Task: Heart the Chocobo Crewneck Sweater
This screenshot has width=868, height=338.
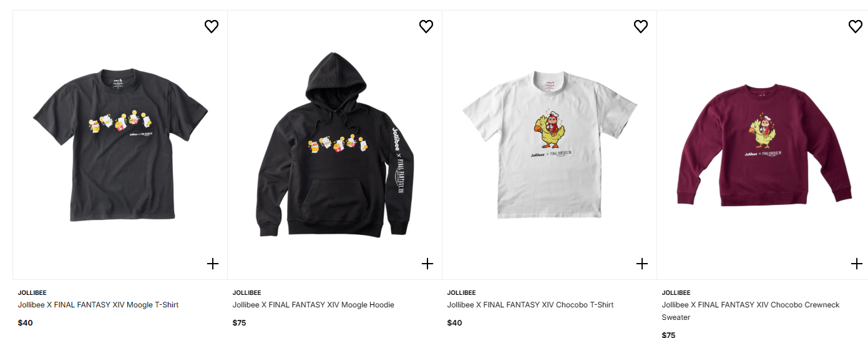Action: (x=856, y=26)
